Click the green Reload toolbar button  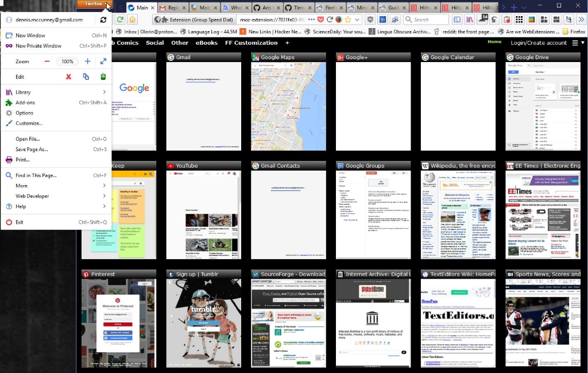pos(120,20)
